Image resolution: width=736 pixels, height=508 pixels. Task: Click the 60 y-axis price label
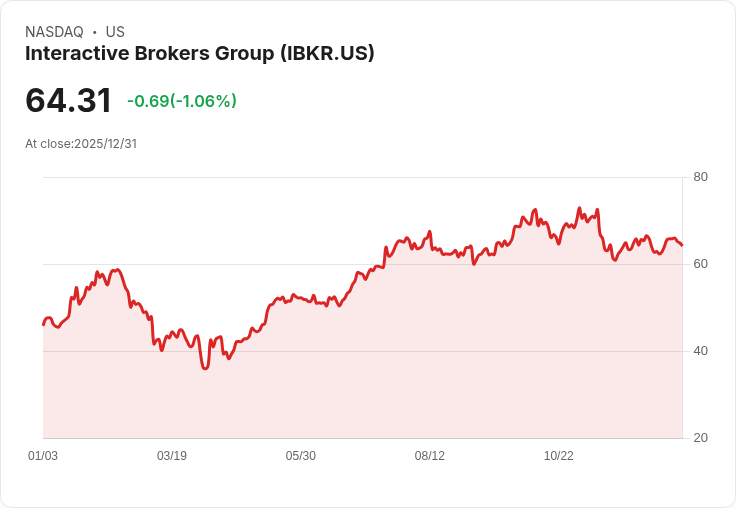pyautogui.click(x=701, y=264)
